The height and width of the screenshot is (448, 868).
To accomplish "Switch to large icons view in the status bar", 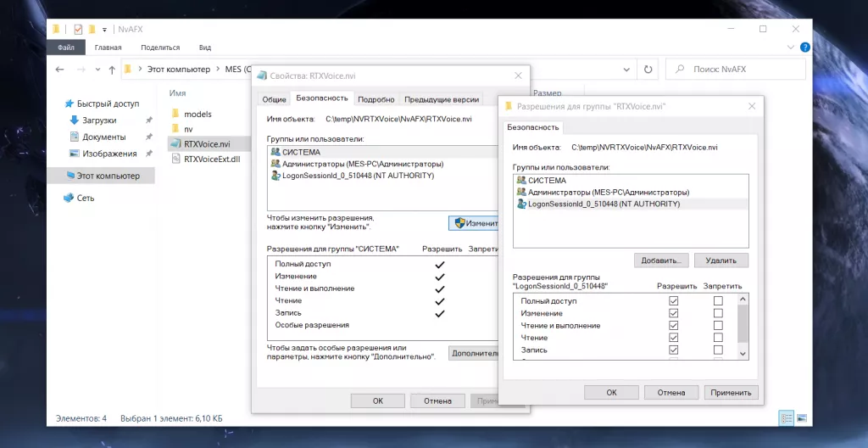I will (802, 418).
